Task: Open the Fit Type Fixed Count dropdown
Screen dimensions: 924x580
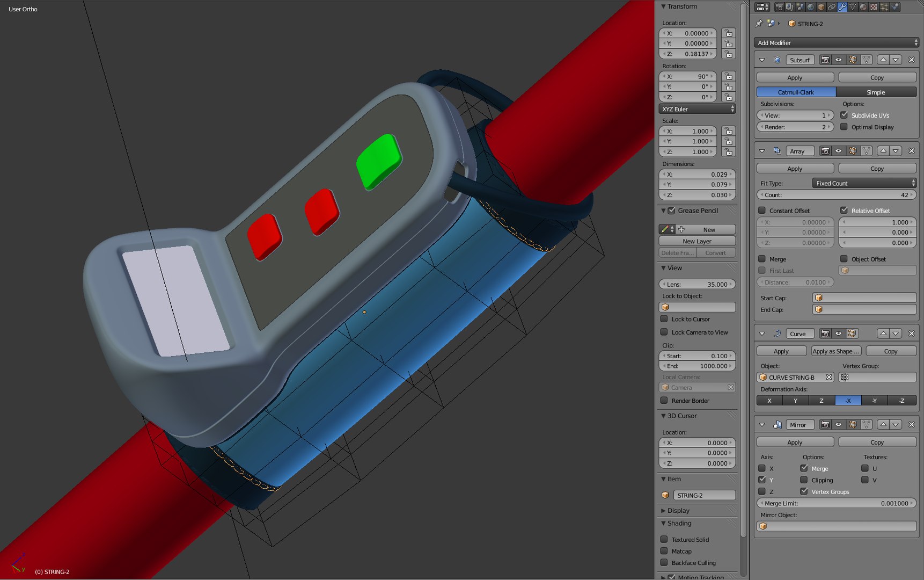Action: [x=864, y=183]
